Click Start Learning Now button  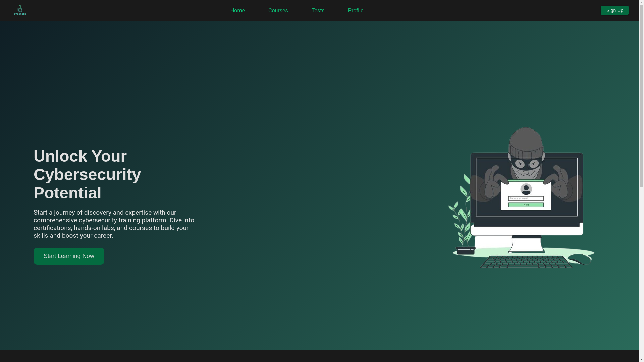(x=69, y=256)
